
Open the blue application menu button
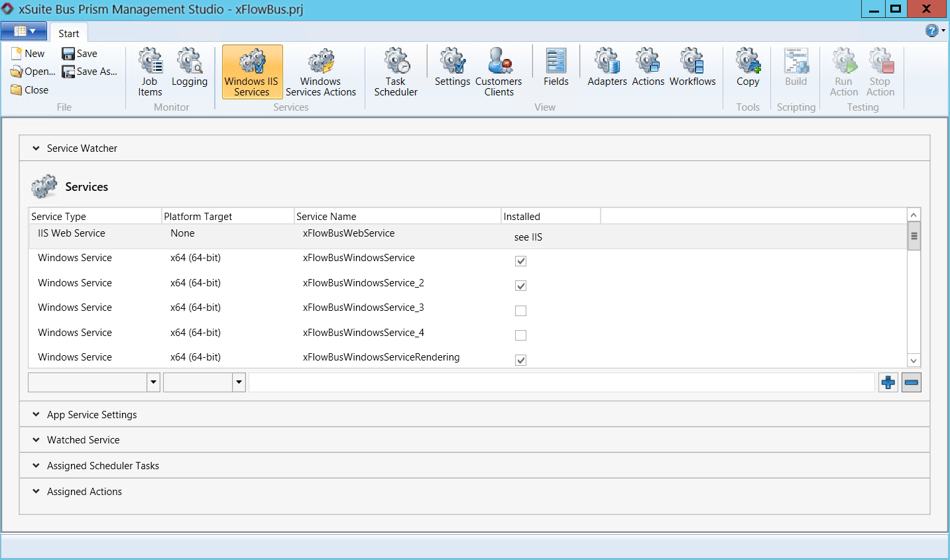coord(24,31)
